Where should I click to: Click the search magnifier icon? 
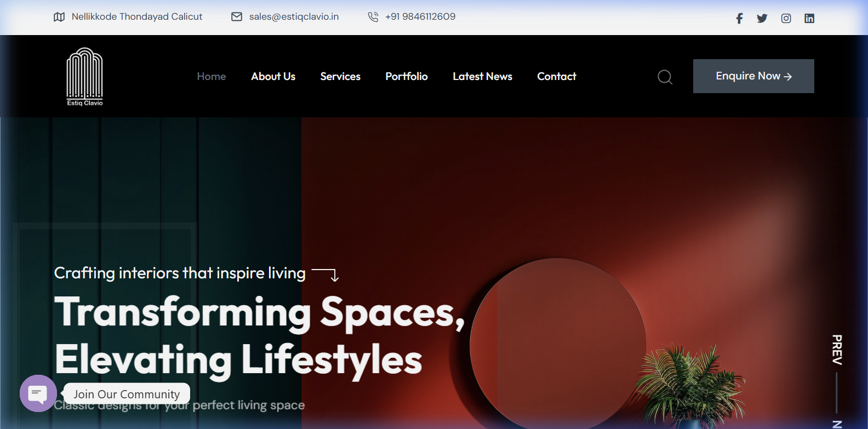[x=665, y=77]
